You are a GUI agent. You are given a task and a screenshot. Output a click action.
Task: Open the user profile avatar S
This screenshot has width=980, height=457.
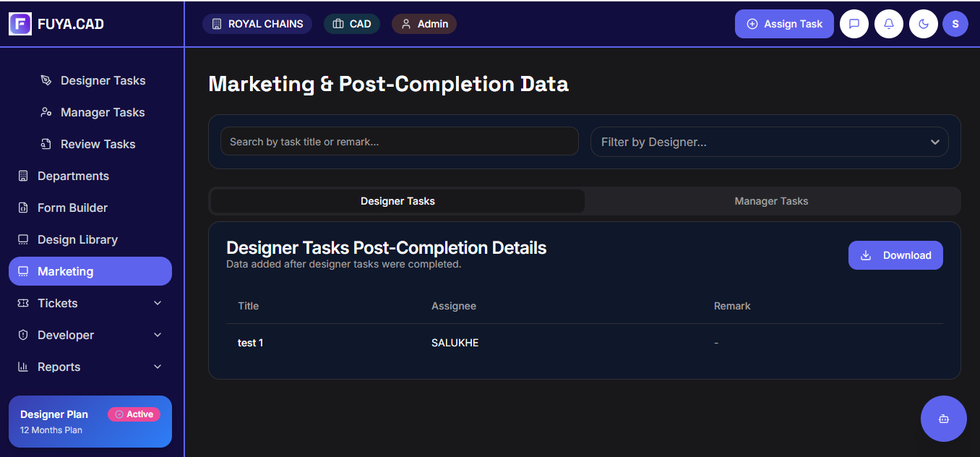click(955, 24)
